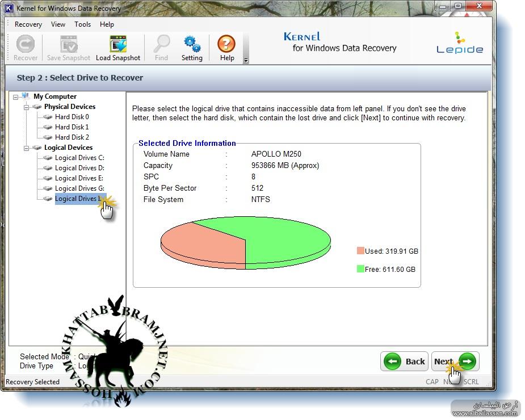525x420 pixels.
Task: Click the Free legend color swatch
Action: [x=360, y=268]
